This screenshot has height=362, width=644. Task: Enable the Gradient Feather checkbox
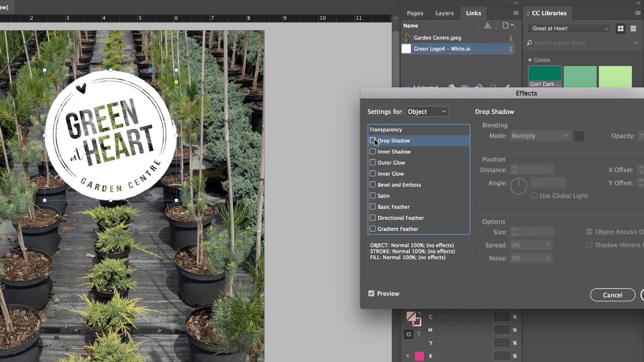point(373,229)
